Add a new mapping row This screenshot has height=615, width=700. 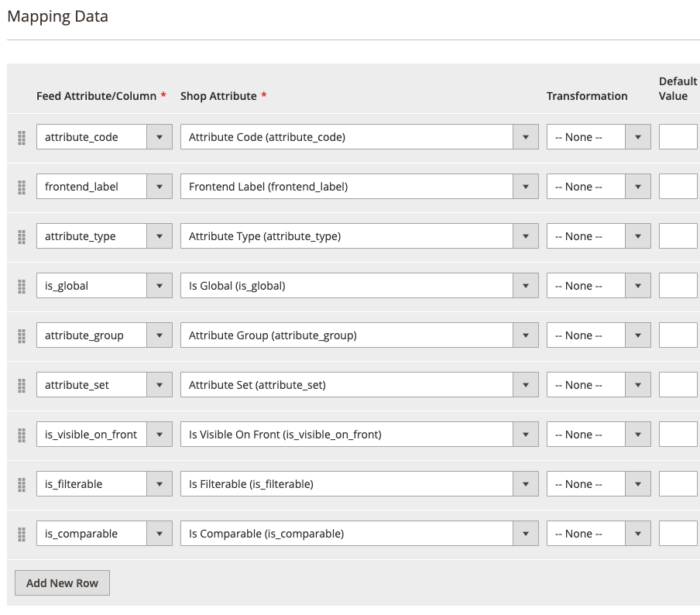point(62,582)
